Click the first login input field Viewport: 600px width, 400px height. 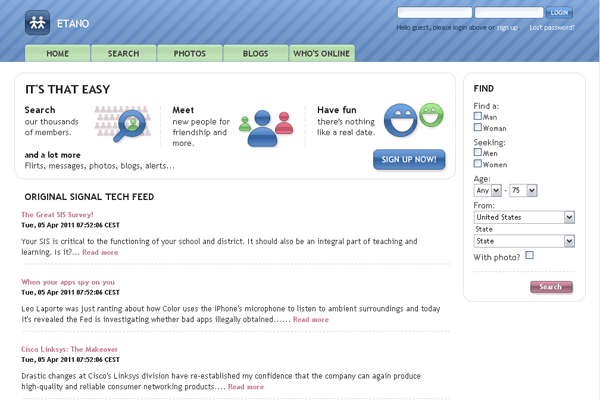click(x=434, y=13)
